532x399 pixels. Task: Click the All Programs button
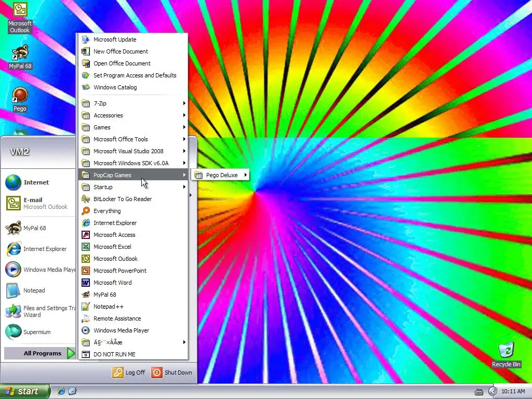[x=39, y=353]
